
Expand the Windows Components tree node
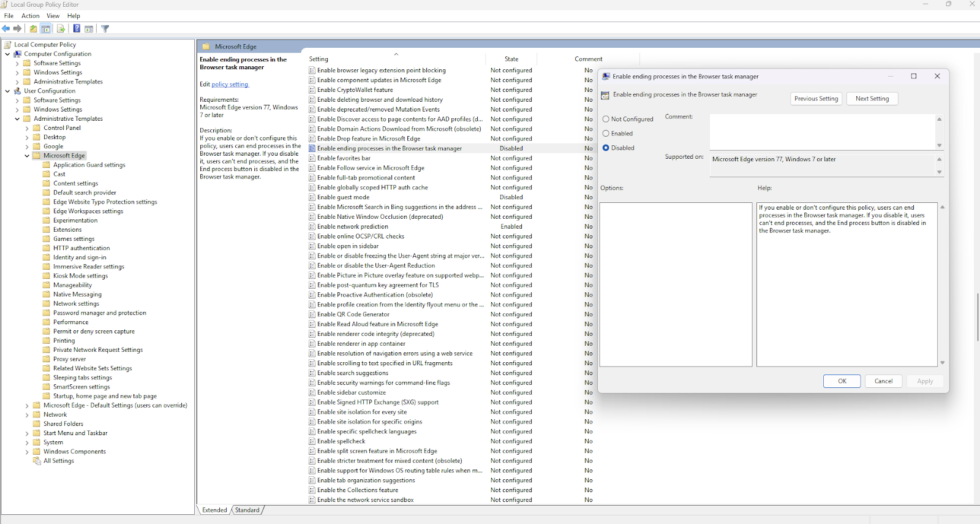point(27,452)
